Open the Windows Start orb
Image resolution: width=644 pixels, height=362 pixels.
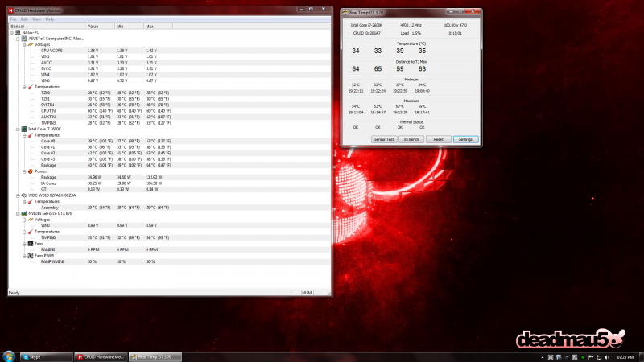click(x=9, y=356)
